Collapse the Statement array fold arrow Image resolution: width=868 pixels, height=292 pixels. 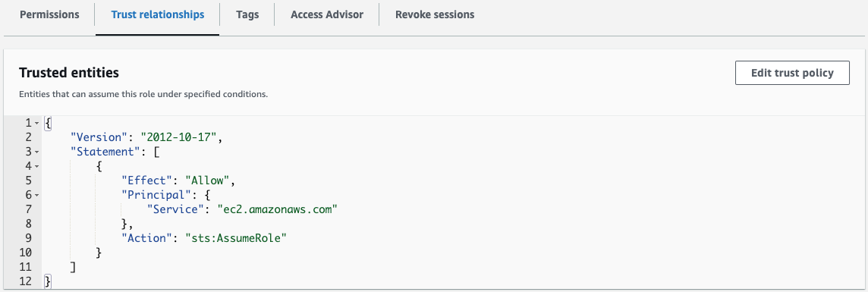(36, 152)
